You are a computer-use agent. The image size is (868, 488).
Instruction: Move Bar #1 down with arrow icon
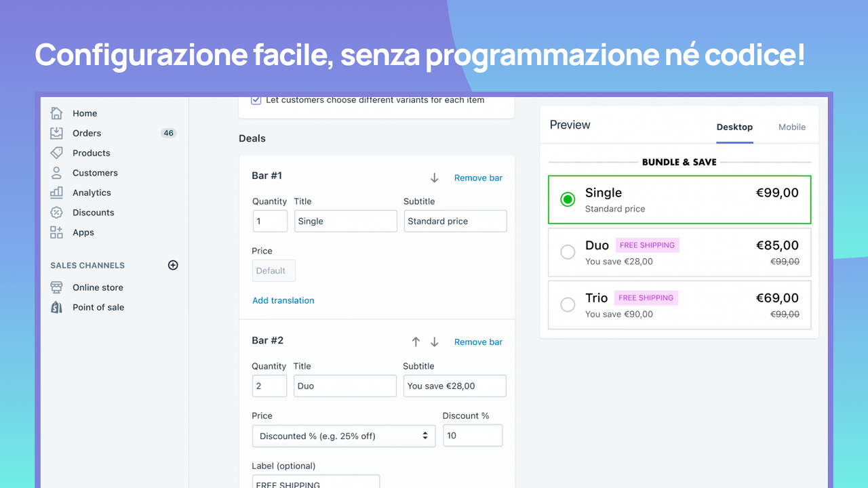coord(435,178)
